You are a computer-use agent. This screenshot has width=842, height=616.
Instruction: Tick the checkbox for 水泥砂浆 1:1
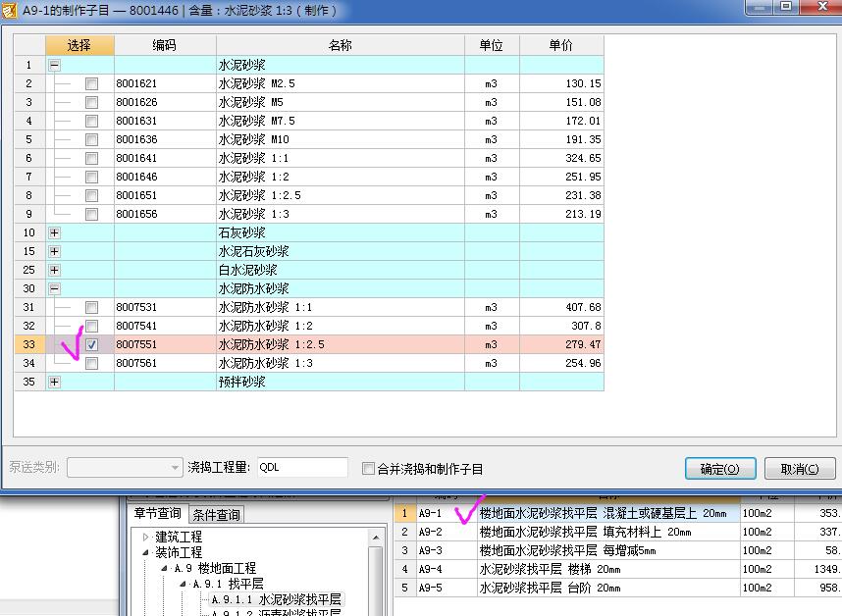pyautogui.click(x=92, y=158)
